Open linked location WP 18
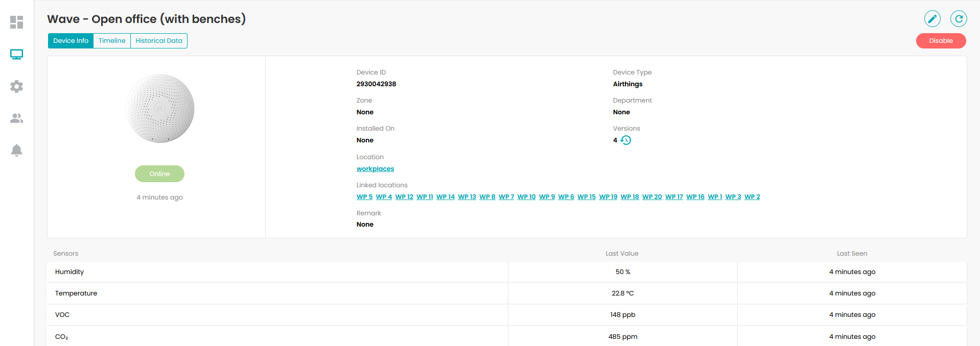 tap(629, 197)
